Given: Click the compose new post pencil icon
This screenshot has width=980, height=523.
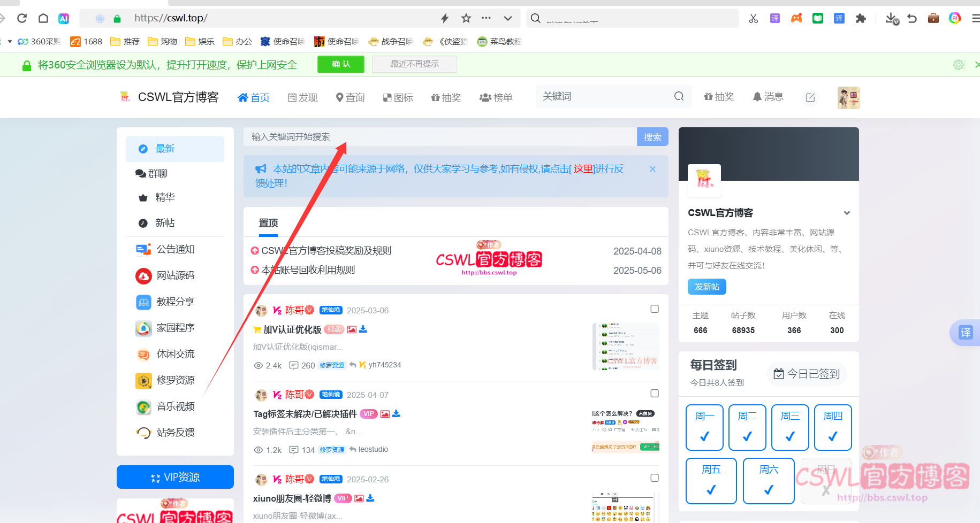Looking at the screenshot, I should coord(810,98).
